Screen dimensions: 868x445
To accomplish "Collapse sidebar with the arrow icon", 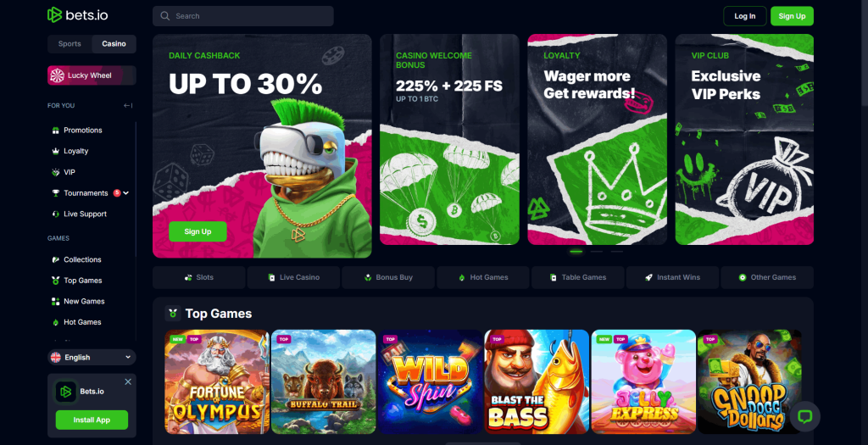I will 128,106.
